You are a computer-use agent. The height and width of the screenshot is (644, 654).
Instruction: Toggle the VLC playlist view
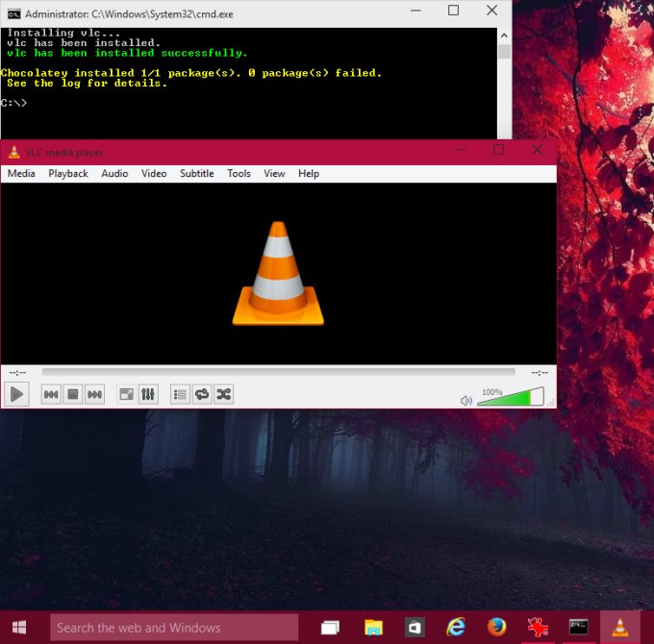180,394
